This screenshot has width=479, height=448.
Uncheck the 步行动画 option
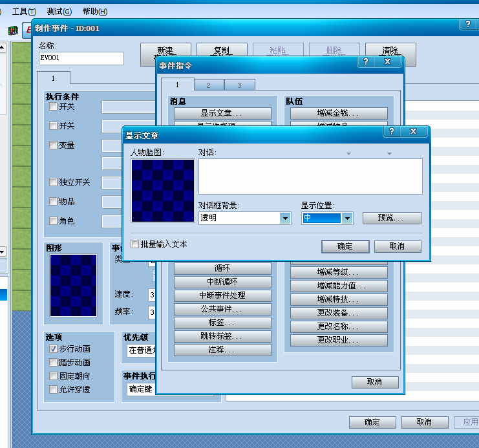pos(53,348)
